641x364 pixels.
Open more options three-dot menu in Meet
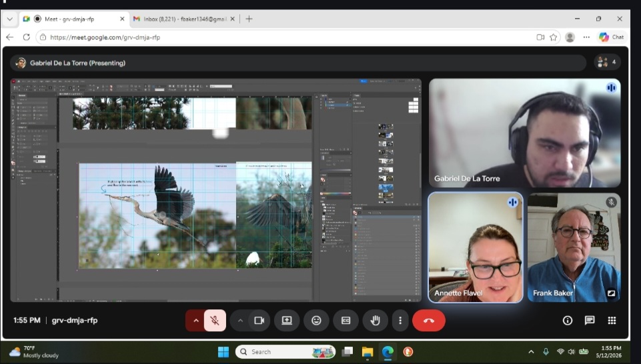(400, 321)
